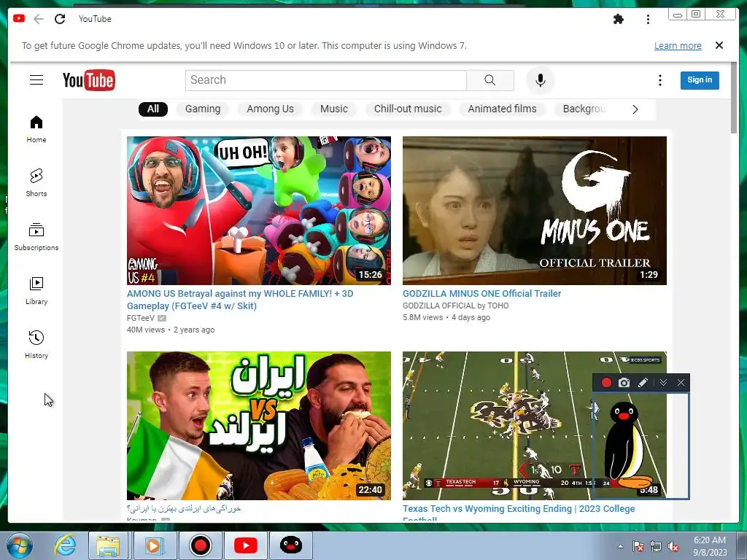Select the Chill-out music chip
Screen dimensions: 747x560
(408, 109)
